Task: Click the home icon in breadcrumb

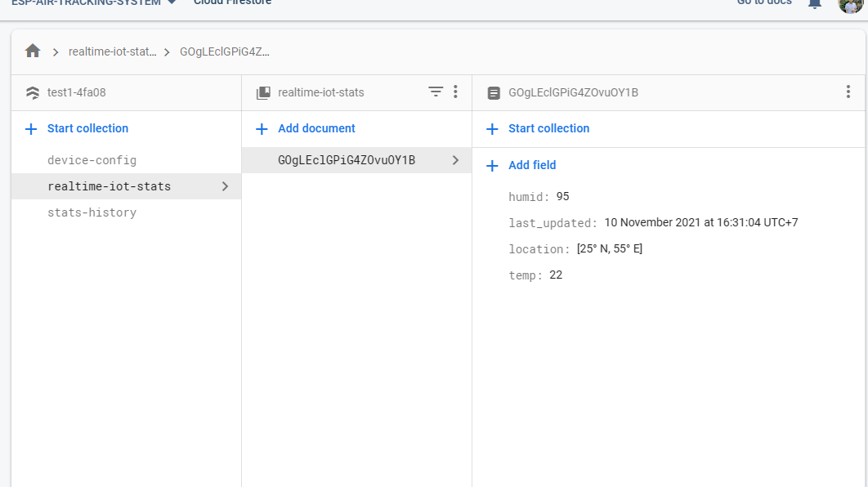Action: coord(33,51)
